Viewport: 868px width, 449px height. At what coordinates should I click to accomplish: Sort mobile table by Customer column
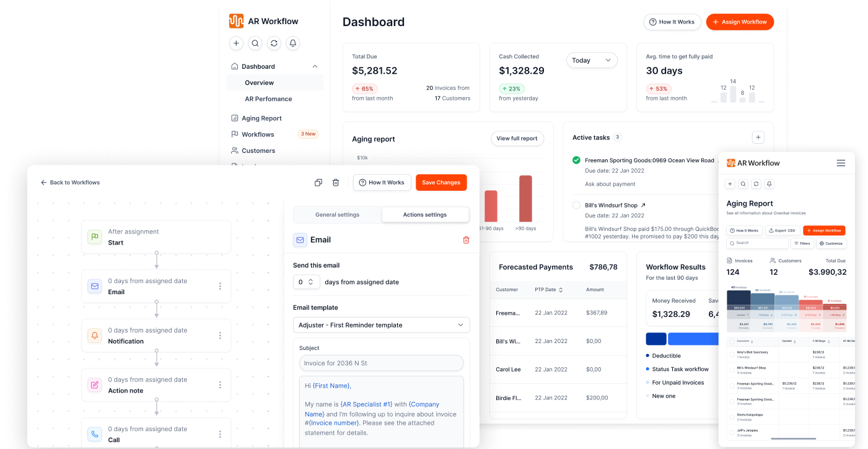pos(752,341)
